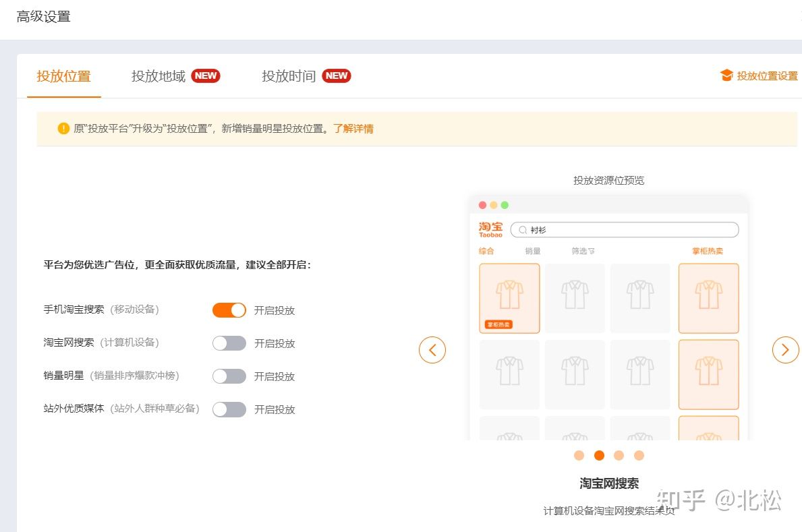Click the magnifier icon in preview search
802x532 pixels.
[x=523, y=230]
